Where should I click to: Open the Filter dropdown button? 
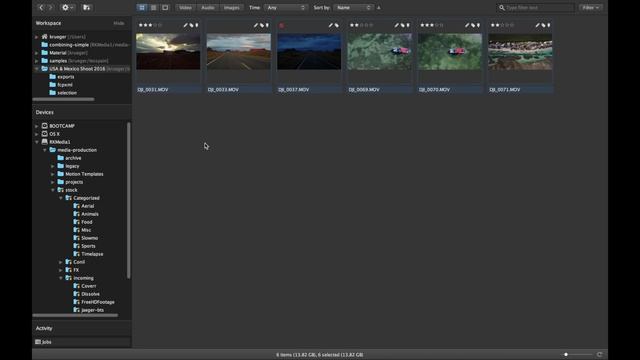(590, 8)
